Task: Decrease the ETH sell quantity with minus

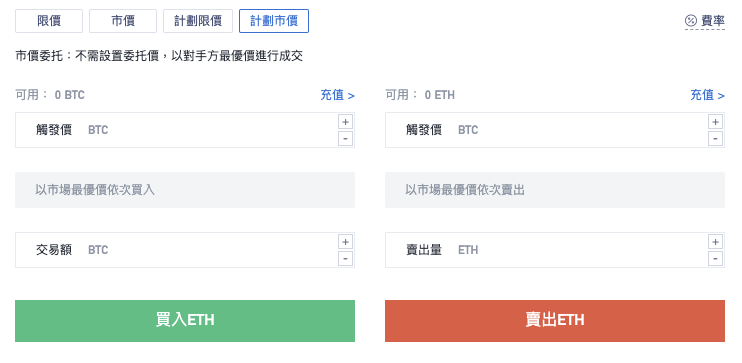Action: coord(716,259)
